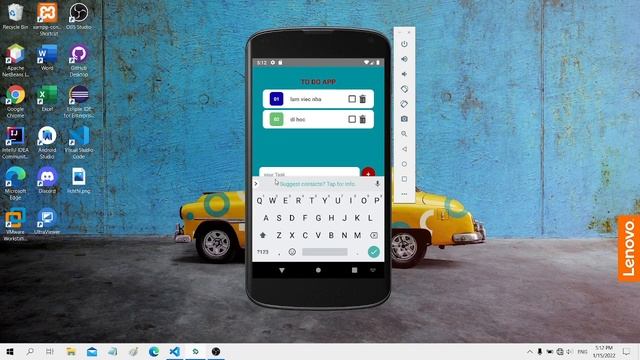Delete task 02 'di hoc' with its trash icon

pos(362,119)
